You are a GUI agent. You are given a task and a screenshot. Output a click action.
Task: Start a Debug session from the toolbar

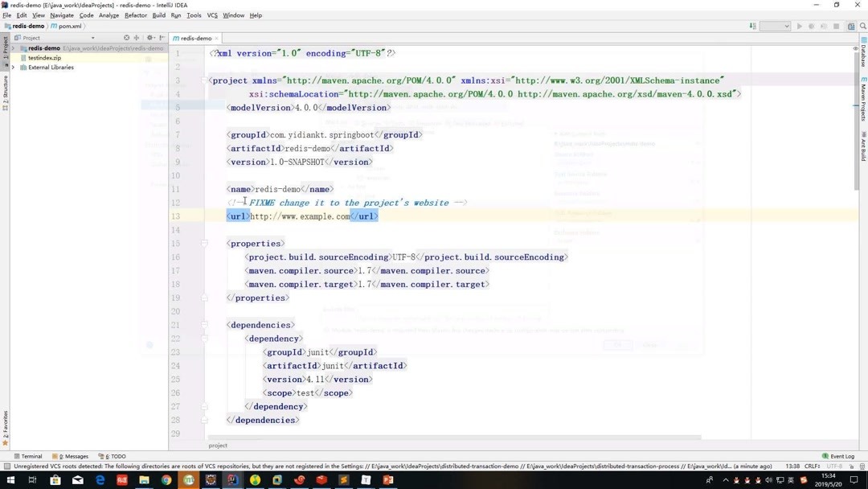pos(812,26)
